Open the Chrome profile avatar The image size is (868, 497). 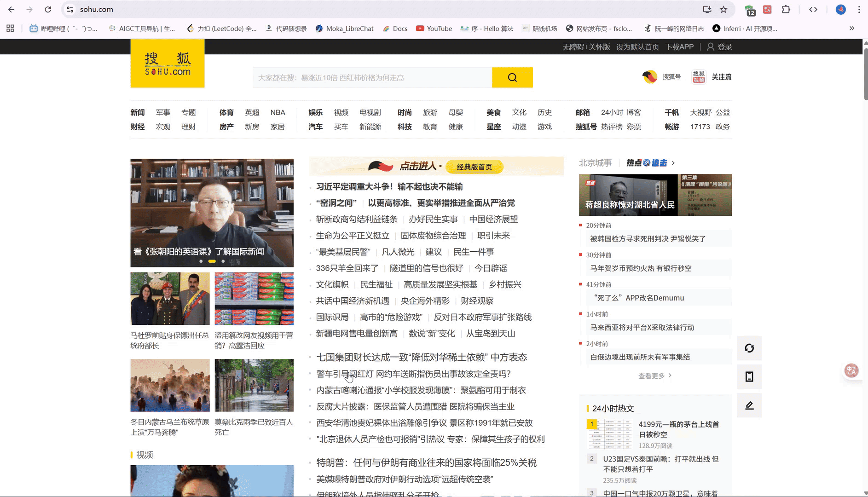[x=841, y=9]
